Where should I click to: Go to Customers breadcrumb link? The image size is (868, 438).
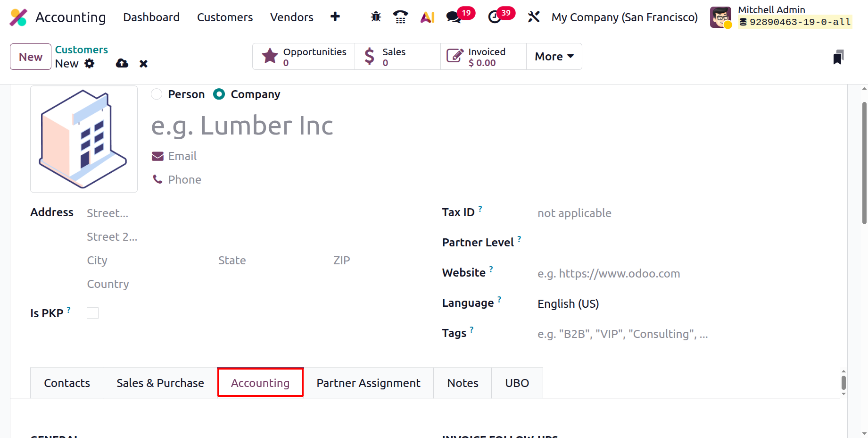[82, 50]
